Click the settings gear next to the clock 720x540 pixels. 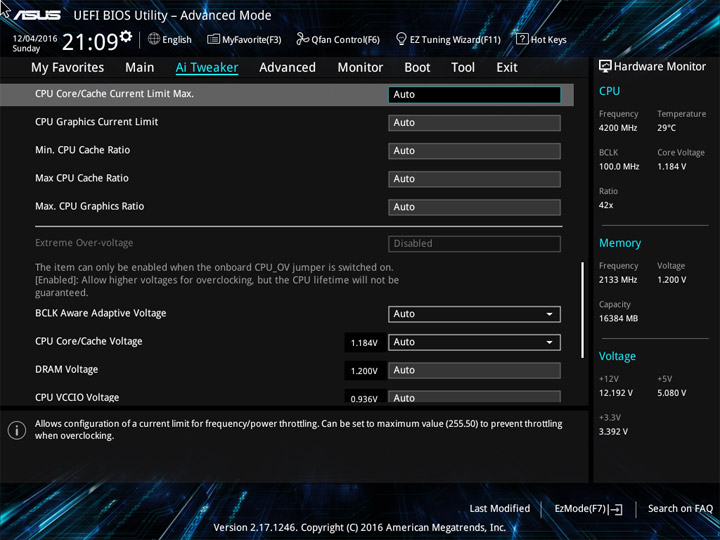126,36
